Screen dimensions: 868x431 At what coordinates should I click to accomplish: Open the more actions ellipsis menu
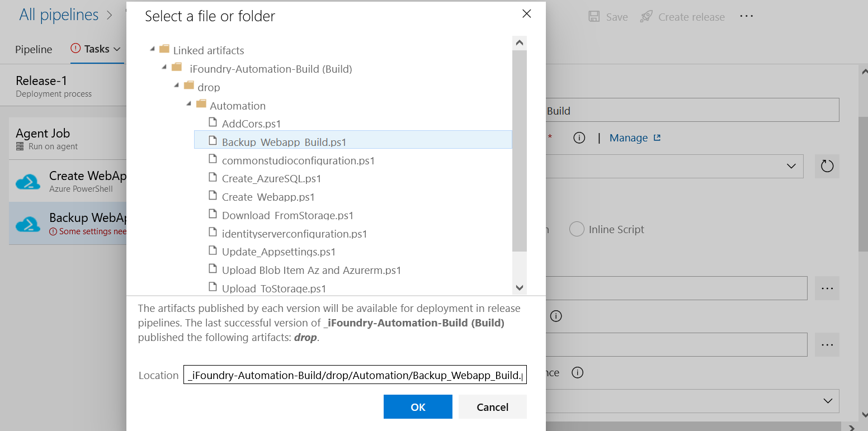point(747,16)
